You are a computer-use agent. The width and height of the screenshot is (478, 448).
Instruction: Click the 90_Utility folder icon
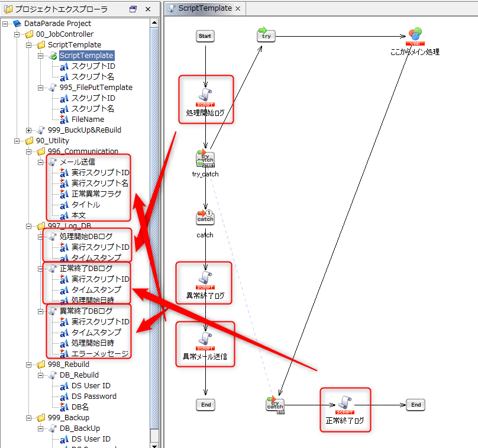point(29,141)
